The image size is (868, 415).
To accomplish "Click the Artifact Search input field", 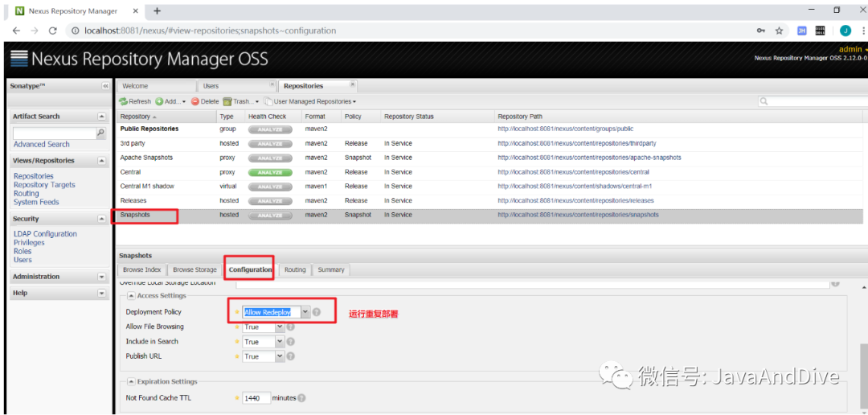I will tap(55, 133).
